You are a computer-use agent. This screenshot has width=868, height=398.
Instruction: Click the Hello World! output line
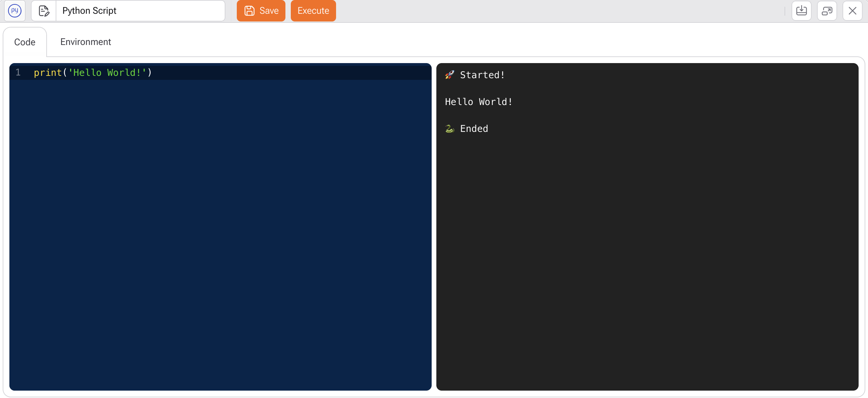tap(479, 102)
